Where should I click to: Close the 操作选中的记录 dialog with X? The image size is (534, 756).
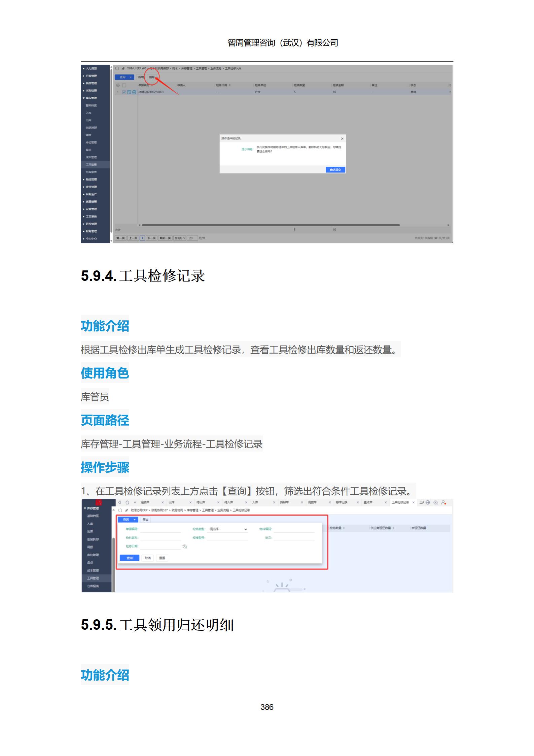[342, 138]
